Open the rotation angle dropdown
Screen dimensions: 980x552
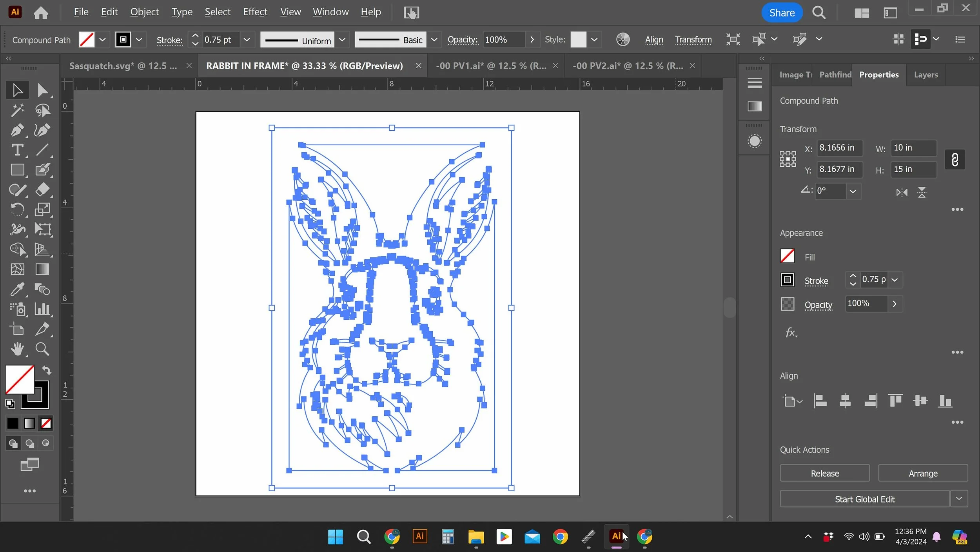click(x=853, y=191)
